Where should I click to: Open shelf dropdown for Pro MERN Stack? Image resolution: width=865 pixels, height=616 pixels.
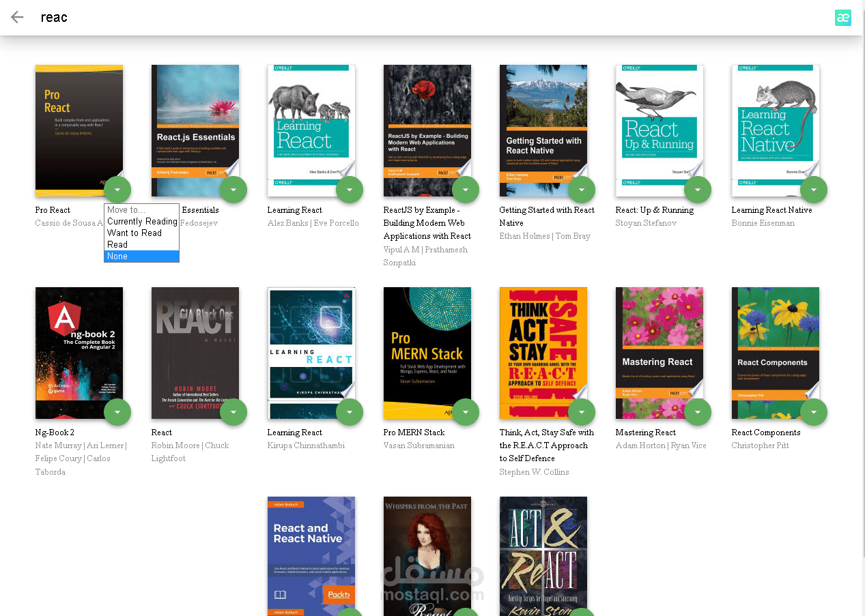pos(466,412)
